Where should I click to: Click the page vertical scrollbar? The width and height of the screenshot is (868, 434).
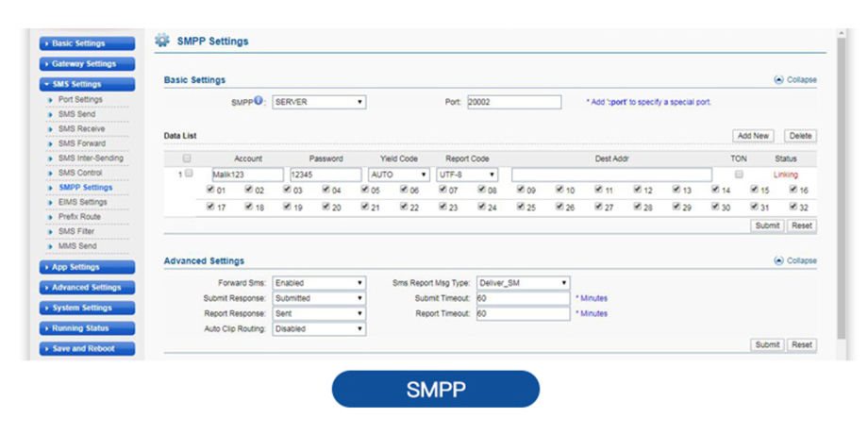[x=841, y=189]
